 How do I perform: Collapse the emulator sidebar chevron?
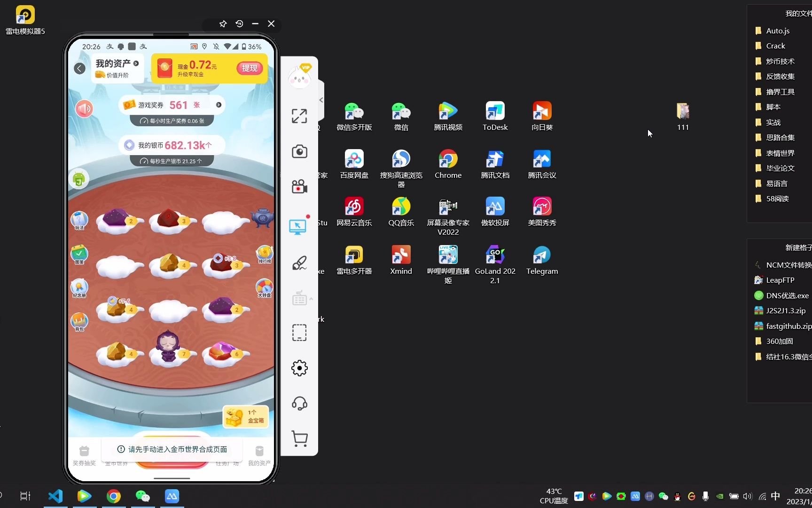(321, 100)
